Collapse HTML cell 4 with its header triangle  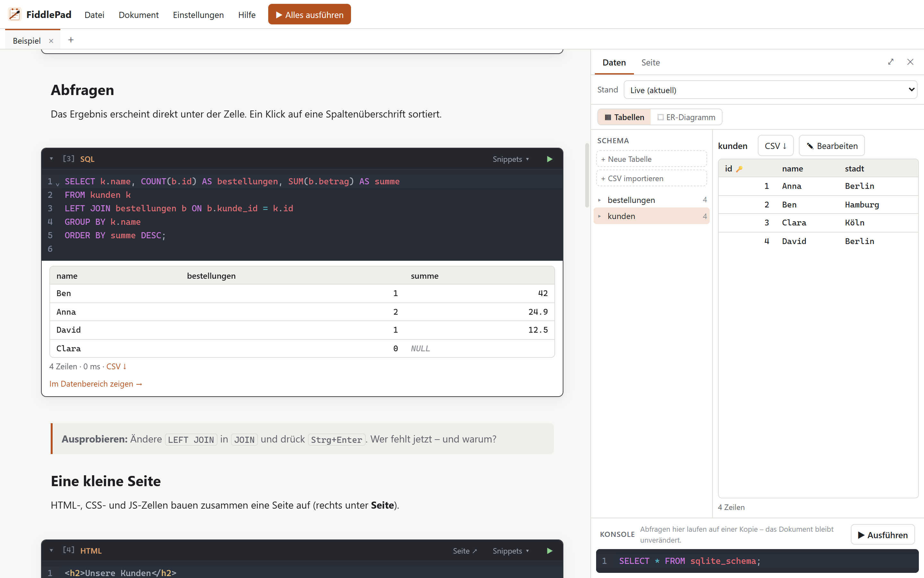tap(51, 550)
